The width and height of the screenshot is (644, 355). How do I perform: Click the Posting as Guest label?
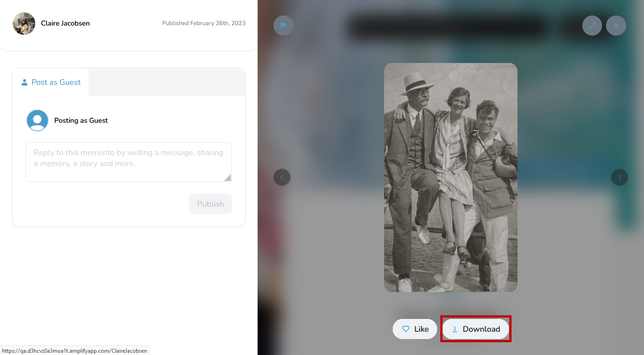pos(81,120)
